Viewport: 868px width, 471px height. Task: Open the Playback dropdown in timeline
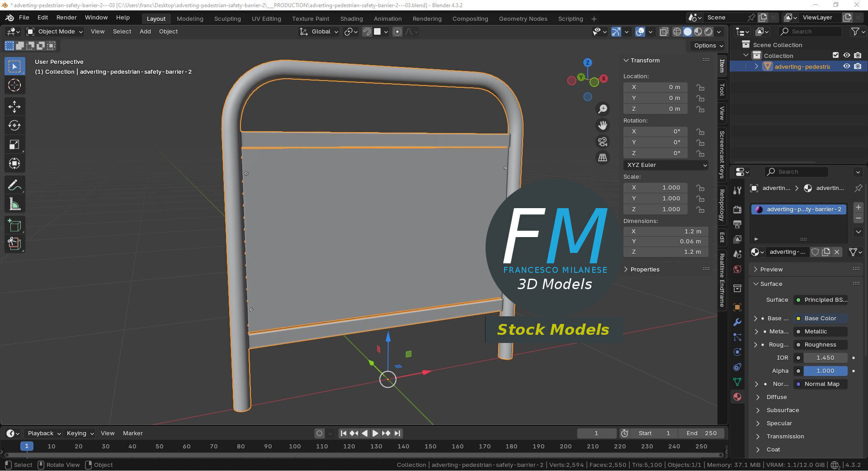[x=43, y=433]
